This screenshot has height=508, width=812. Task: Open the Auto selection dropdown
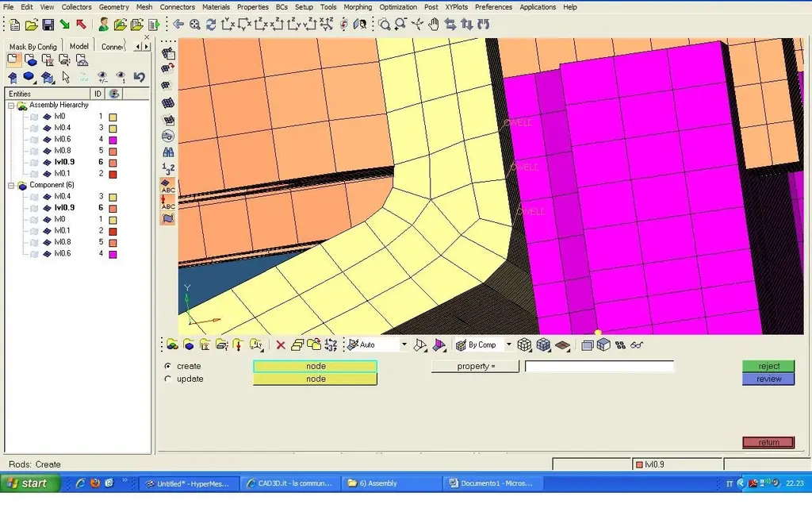(404, 345)
